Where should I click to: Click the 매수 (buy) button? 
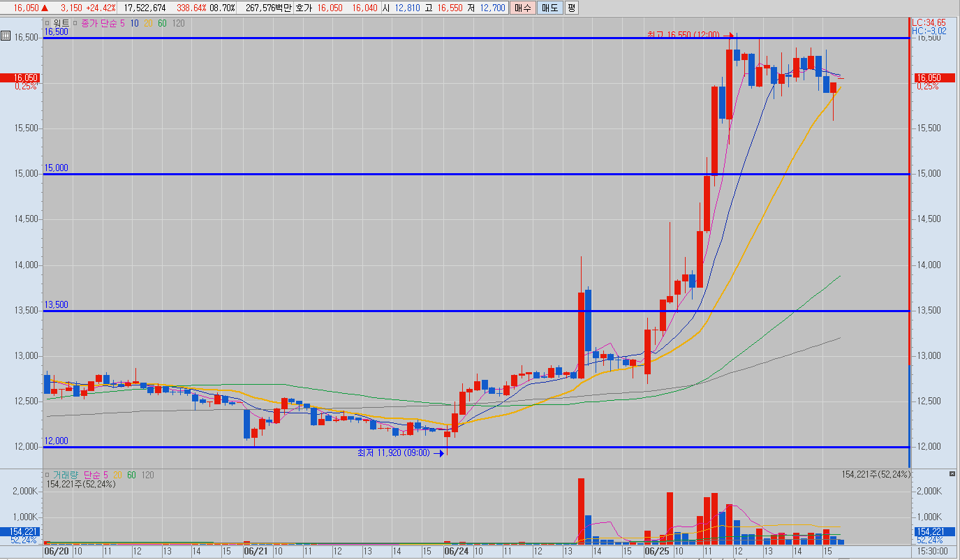pos(523,8)
